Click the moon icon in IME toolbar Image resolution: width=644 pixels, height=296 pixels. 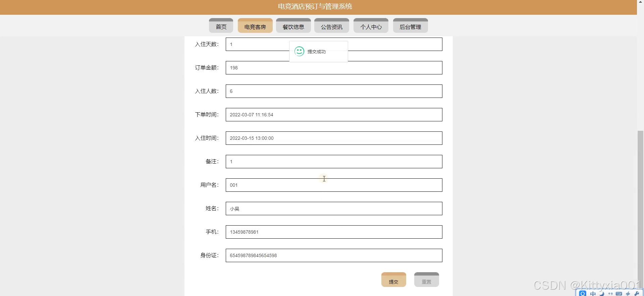tap(602, 294)
